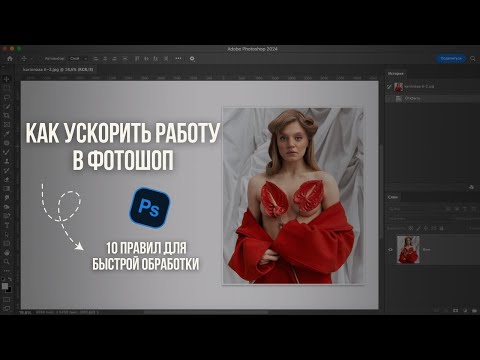Open the foreground color picker
Image resolution: width=480 pixels, height=360 pixels.
point(5,286)
